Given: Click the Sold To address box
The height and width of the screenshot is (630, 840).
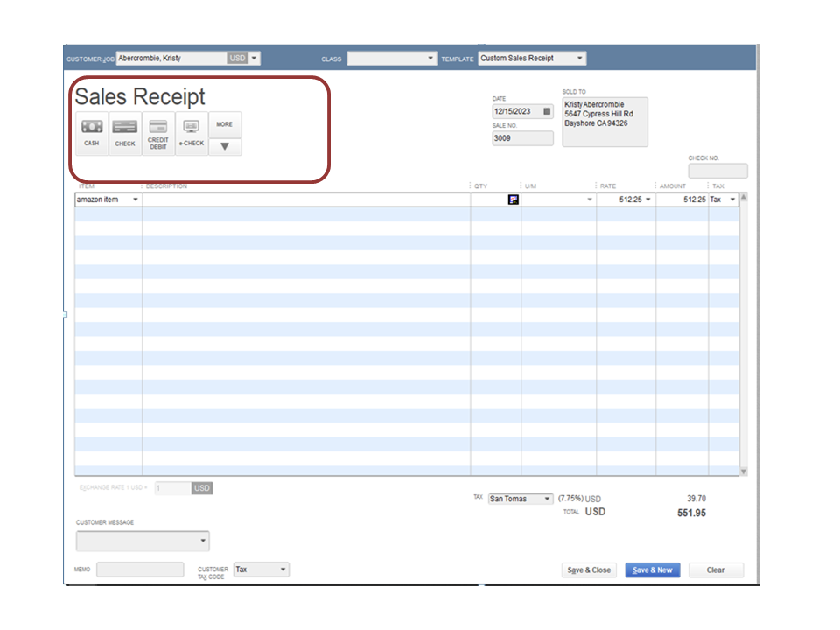Looking at the screenshot, I should [x=605, y=122].
